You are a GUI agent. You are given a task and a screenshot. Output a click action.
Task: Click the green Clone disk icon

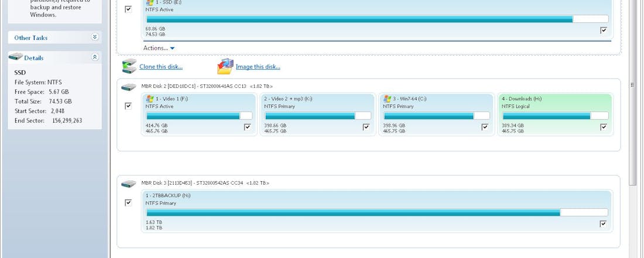pyautogui.click(x=129, y=66)
